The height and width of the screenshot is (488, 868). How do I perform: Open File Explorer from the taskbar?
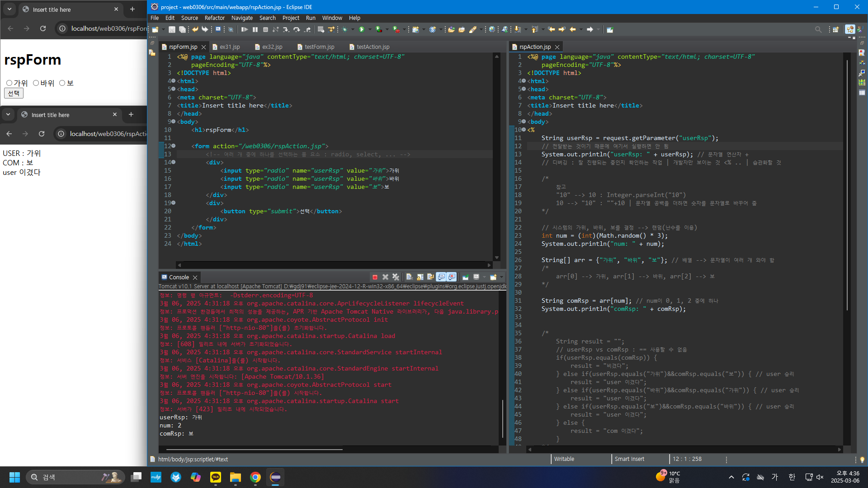click(236, 477)
